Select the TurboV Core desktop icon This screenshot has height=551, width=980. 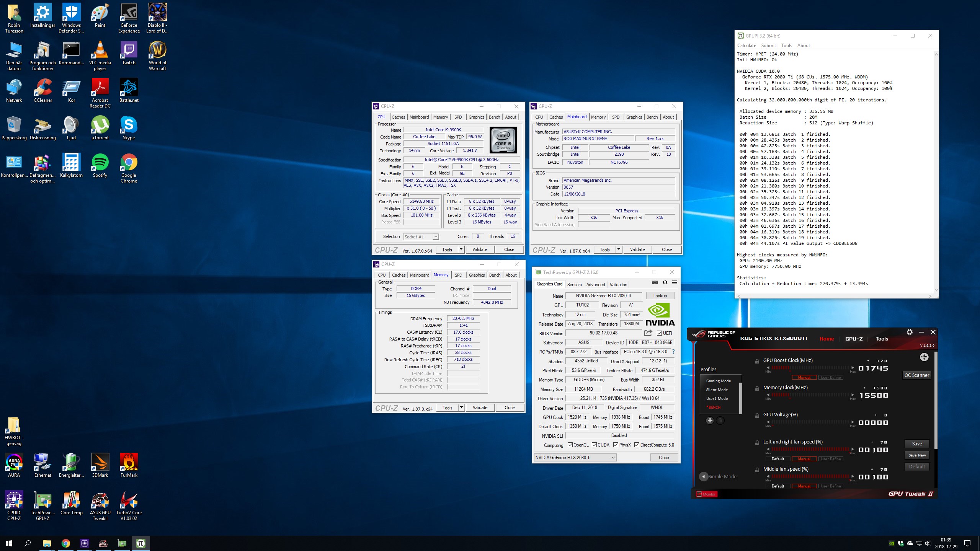pos(129,505)
